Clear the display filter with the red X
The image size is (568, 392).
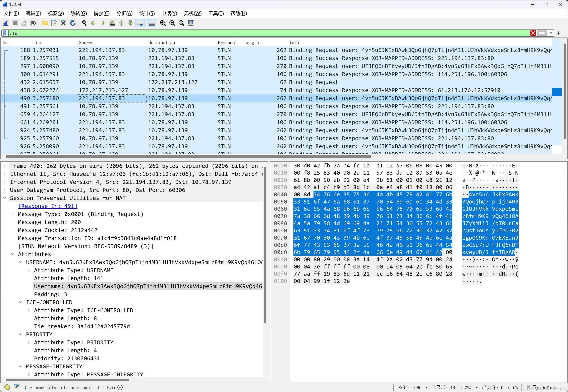pyautogui.click(x=533, y=33)
